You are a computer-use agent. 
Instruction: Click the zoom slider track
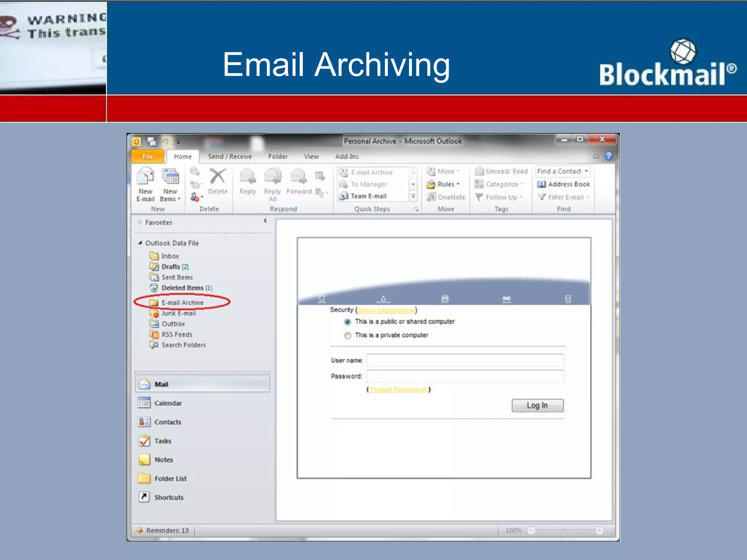pyautogui.click(x=565, y=530)
